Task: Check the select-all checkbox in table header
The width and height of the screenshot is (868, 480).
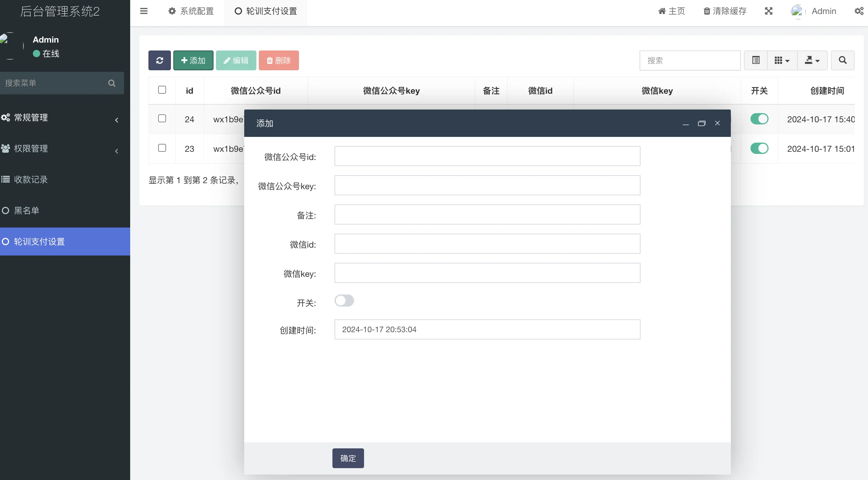Action: pos(162,90)
